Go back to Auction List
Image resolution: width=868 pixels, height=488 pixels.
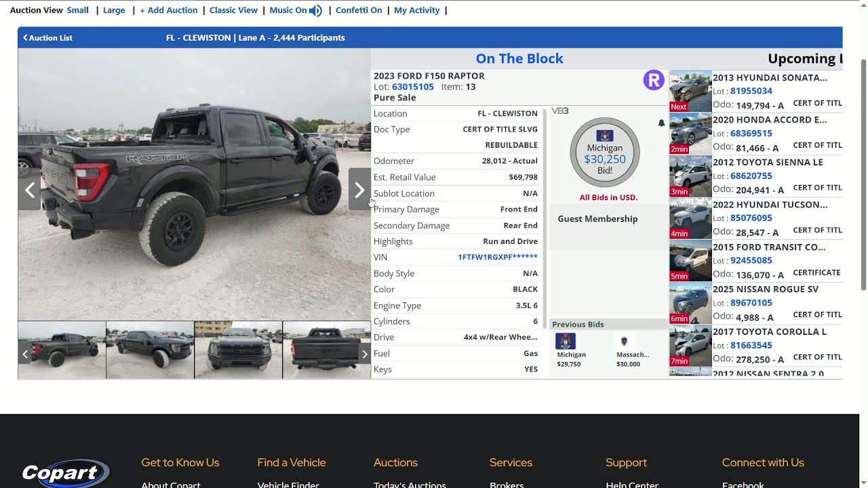click(x=47, y=38)
